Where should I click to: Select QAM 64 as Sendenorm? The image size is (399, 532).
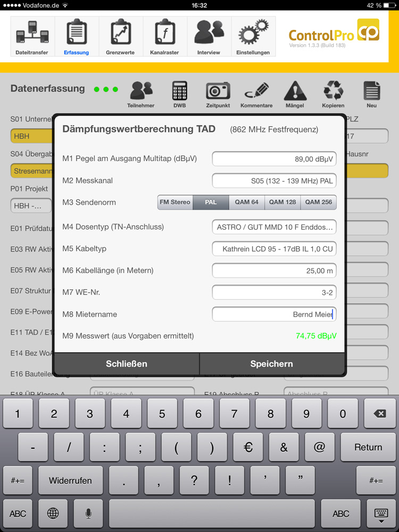247,202
